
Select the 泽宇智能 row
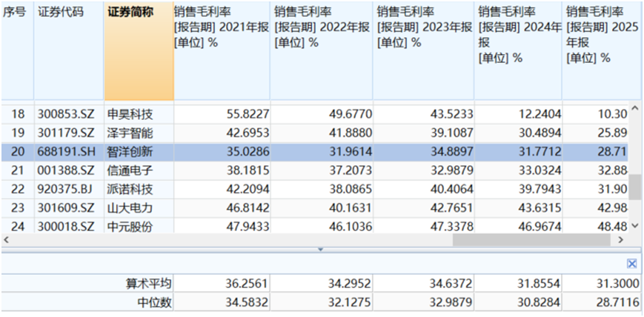315,133
